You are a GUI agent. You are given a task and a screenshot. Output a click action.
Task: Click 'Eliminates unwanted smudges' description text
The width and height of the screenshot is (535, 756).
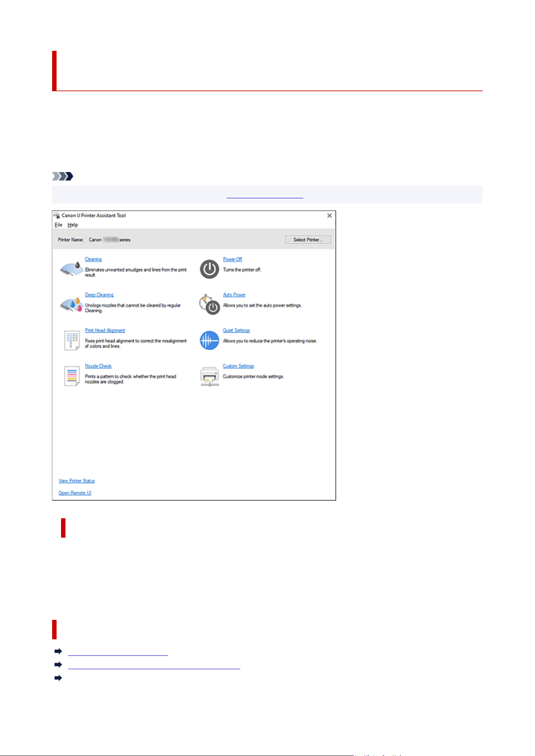[136, 272]
